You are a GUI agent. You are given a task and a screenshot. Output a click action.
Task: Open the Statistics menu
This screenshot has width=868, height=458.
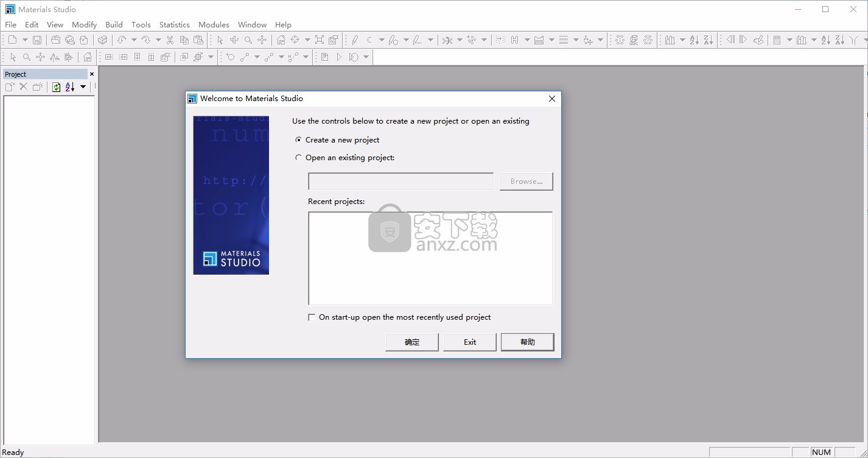pyautogui.click(x=174, y=24)
